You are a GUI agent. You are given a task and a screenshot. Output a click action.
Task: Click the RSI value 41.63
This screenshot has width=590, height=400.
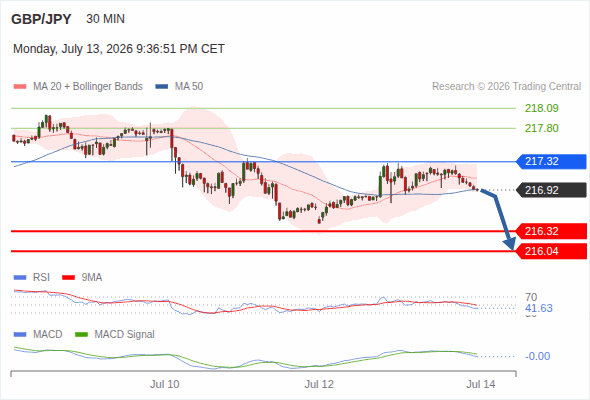click(x=538, y=309)
